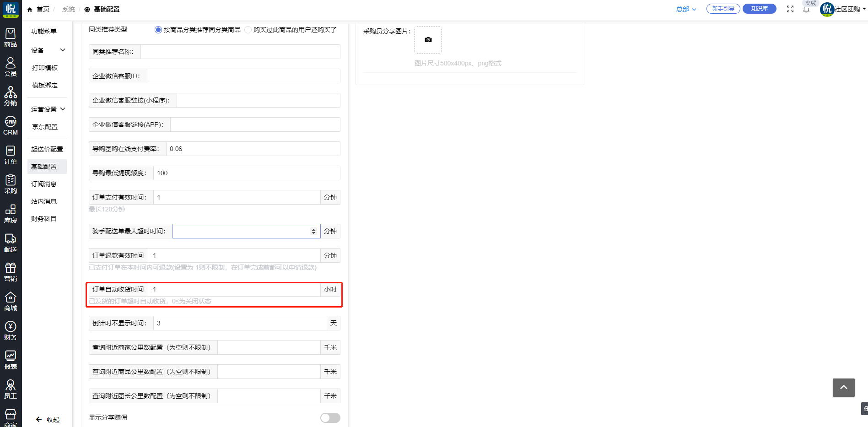
Task: Collapse the 运营设置 menu group
Action: pos(48,109)
